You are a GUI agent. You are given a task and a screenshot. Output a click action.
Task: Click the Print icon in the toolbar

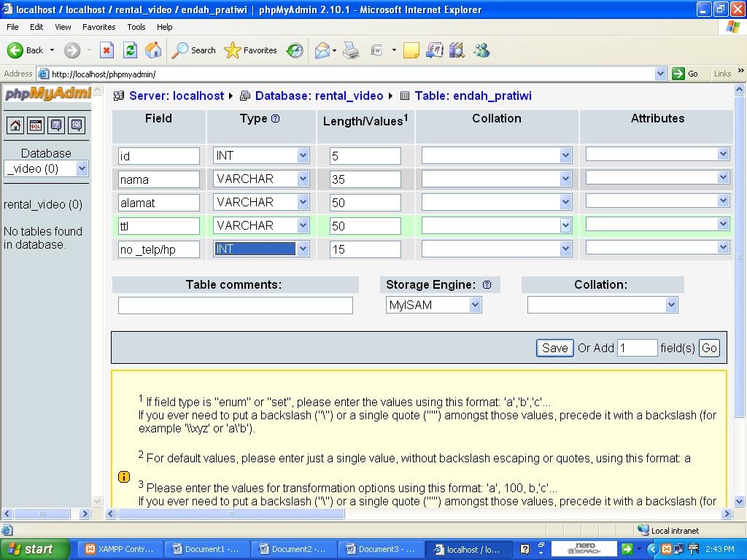tap(349, 50)
